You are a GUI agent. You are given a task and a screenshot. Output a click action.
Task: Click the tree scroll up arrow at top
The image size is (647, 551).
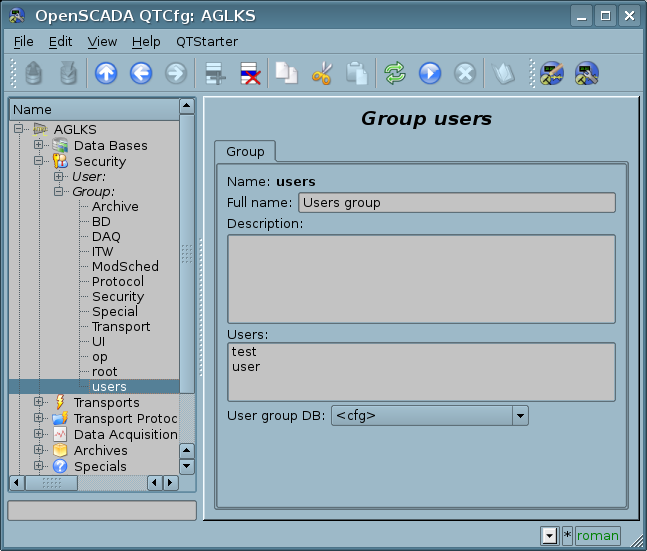point(187,106)
